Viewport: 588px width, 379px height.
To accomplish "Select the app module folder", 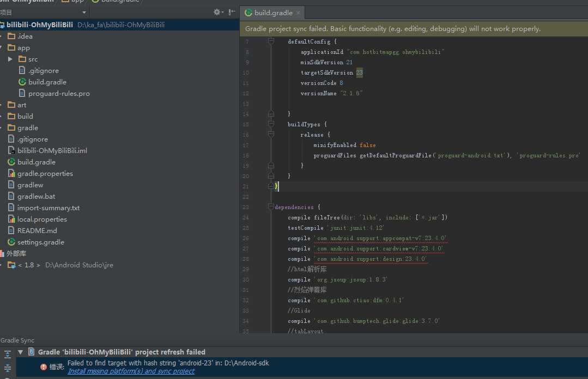I will tap(23, 48).
